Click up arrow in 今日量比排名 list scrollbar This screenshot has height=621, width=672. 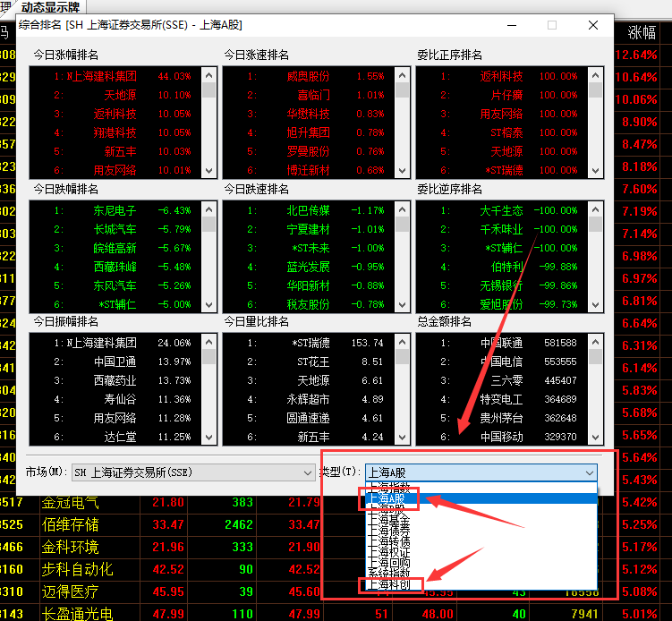402,342
